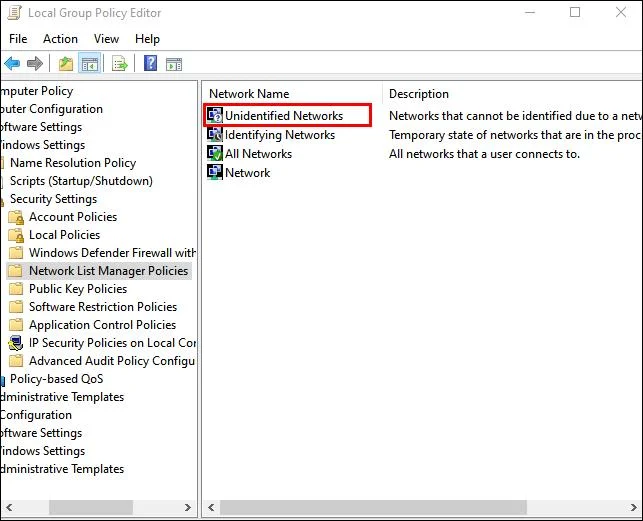
Task: Click 'All networks that a user connects to.' text
Action: (x=484, y=154)
